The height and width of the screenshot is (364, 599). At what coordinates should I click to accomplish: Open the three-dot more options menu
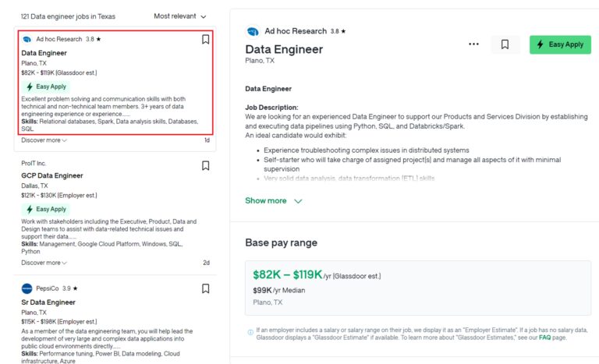pyautogui.click(x=473, y=44)
